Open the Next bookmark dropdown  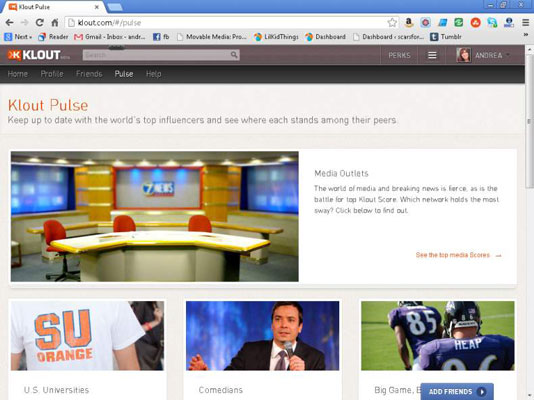pyautogui.click(x=18, y=37)
